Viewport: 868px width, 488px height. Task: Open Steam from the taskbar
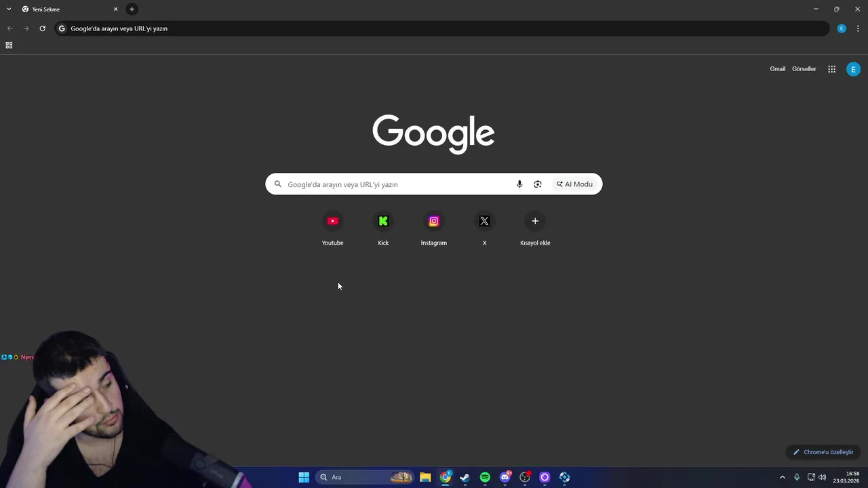[x=465, y=477]
